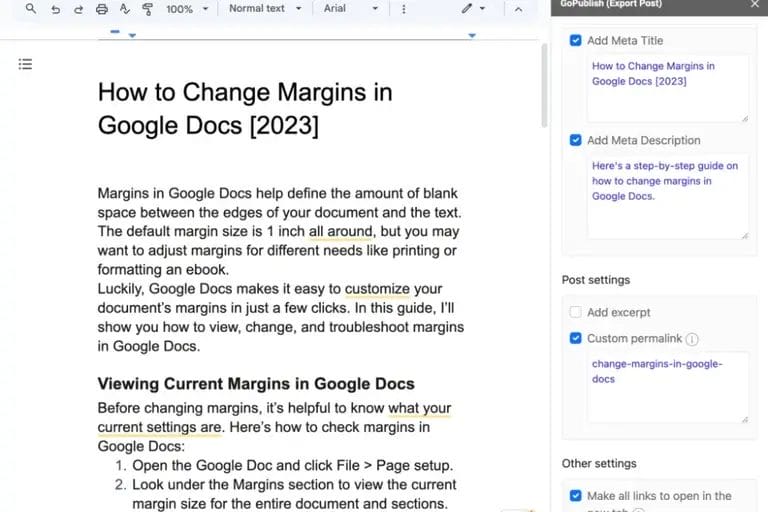Enable the Add excerpt checkbox

576,312
